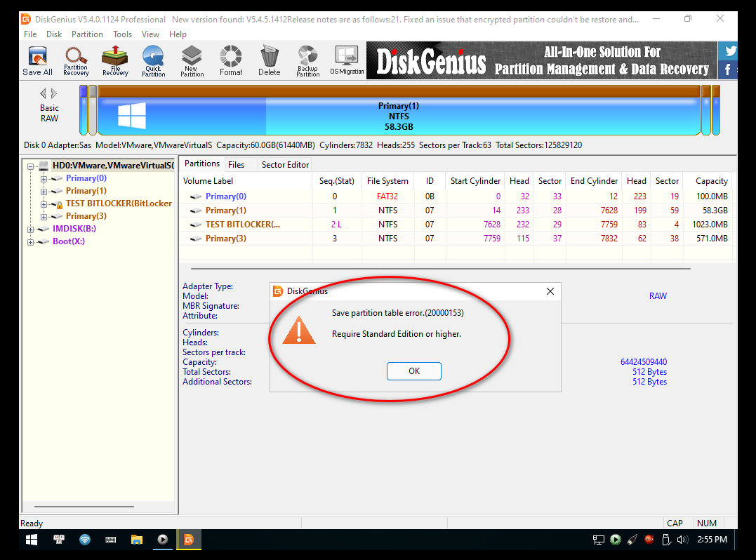Viewport: 756px width, 560px height.
Task: Open the Facebook link icon
Action: click(728, 70)
